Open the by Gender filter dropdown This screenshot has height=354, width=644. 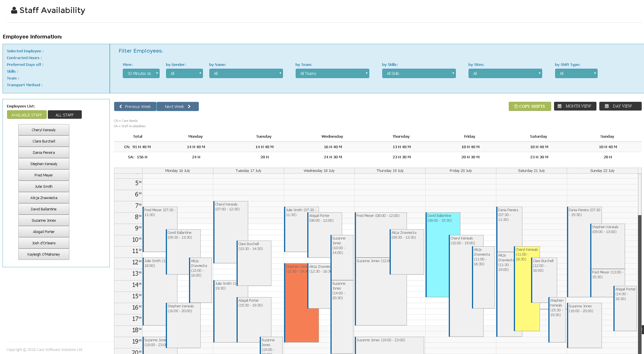point(184,74)
